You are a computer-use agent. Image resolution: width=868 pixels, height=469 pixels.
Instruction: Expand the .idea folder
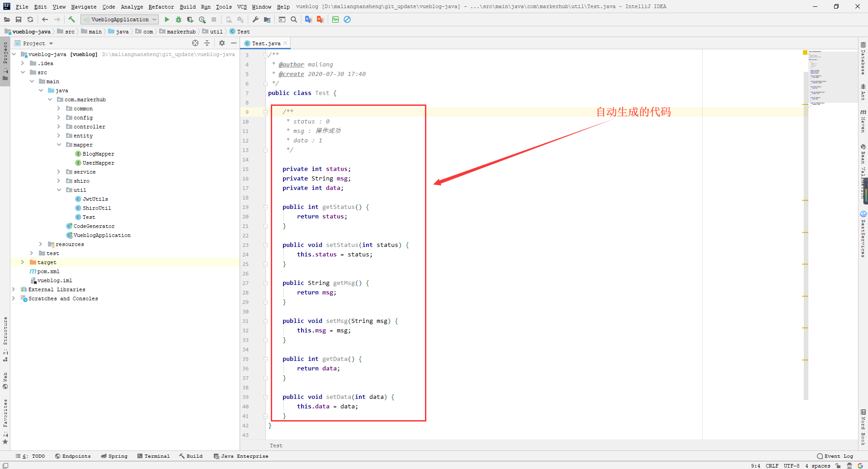pos(23,63)
